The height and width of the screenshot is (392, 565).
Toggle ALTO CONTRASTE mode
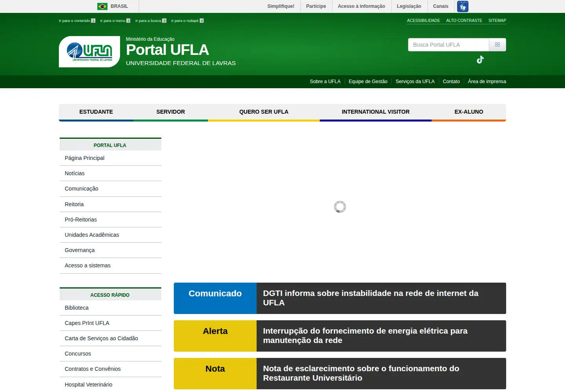tap(464, 20)
